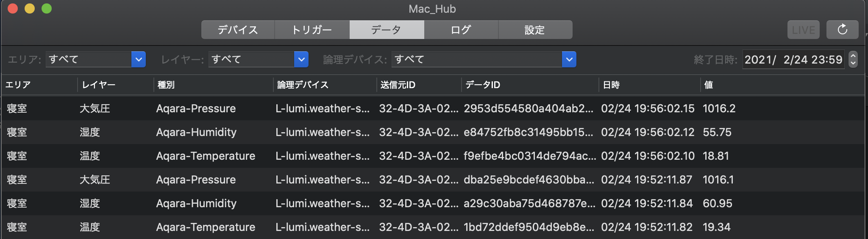
Task: Click the 終了日時 date field
Action: [793, 59]
